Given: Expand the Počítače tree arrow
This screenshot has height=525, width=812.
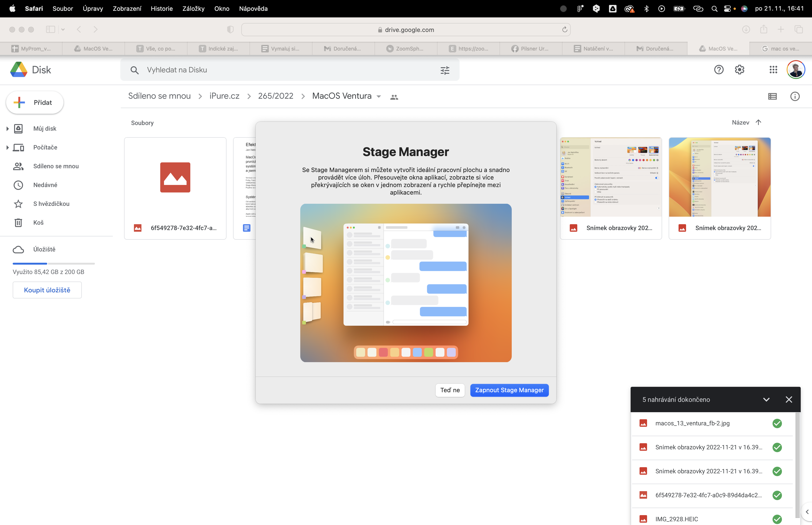Looking at the screenshot, I should pos(8,147).
